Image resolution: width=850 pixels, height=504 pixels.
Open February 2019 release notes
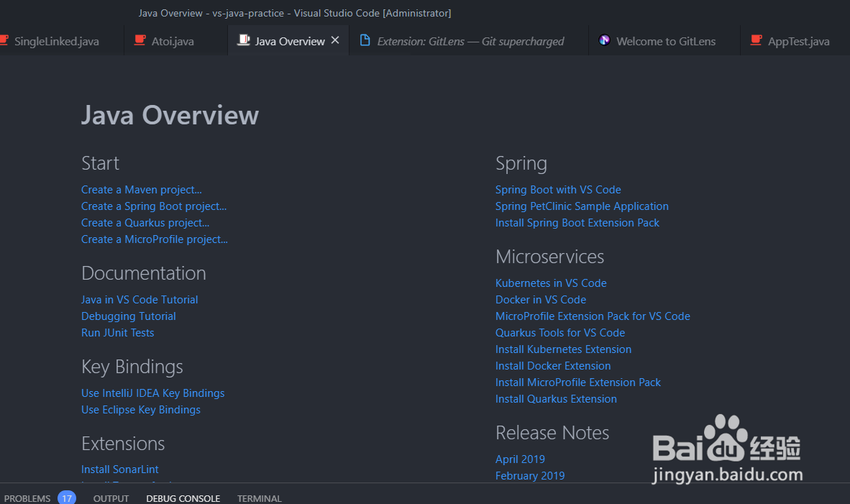pyautogui.click(x=530, y=476)
